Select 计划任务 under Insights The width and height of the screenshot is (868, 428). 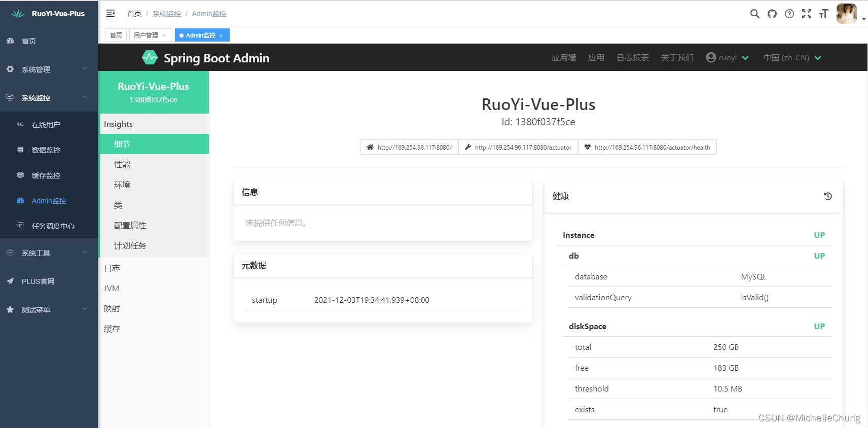coord(154,245)
